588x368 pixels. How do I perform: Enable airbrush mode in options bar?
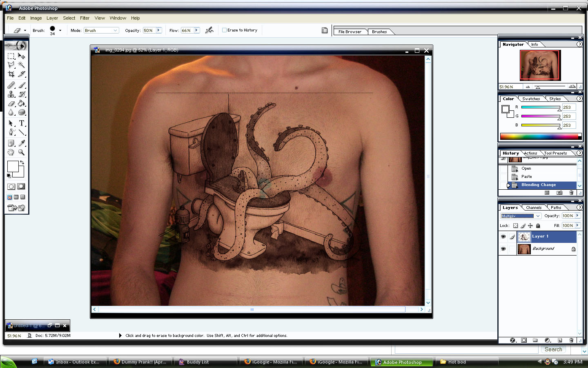click(x=209, y=30)
